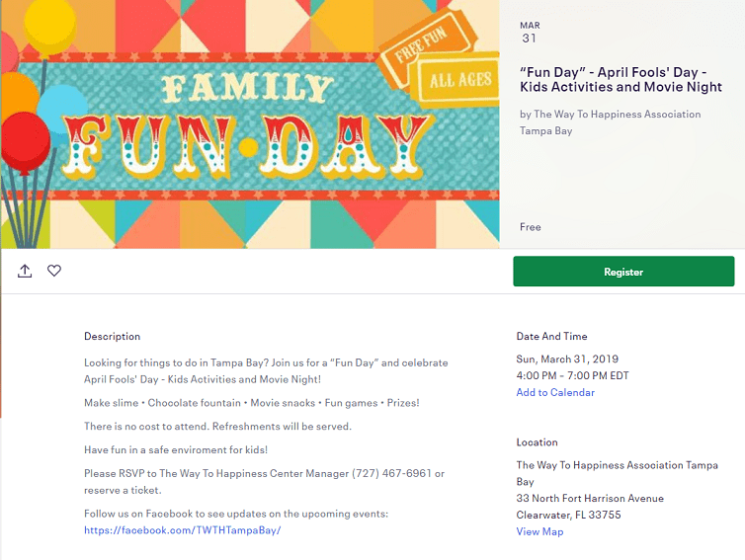Click the event title "Fun Day" heading
This screenshot has width=745, height=560.
[x=621, y=79]
